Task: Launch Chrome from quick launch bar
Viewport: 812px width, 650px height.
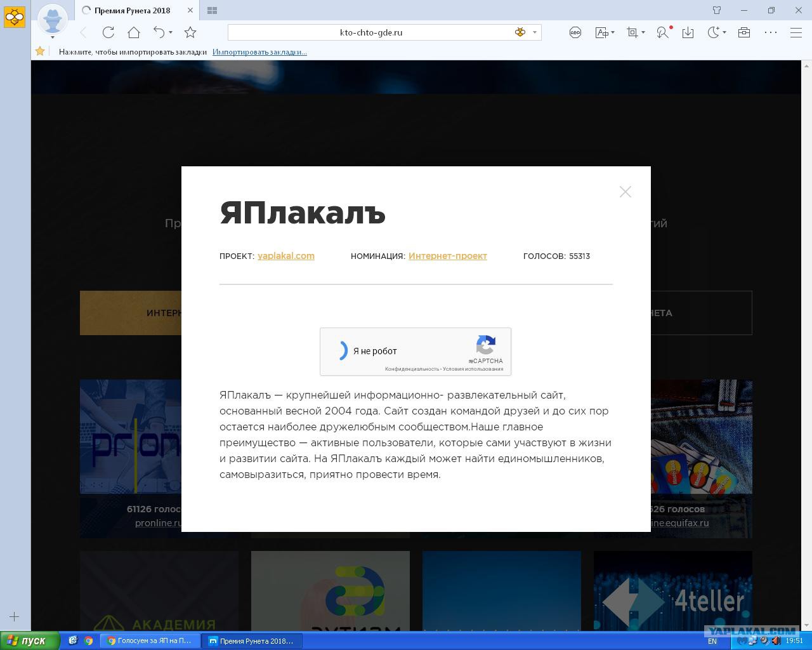Action: pos(89,641)
